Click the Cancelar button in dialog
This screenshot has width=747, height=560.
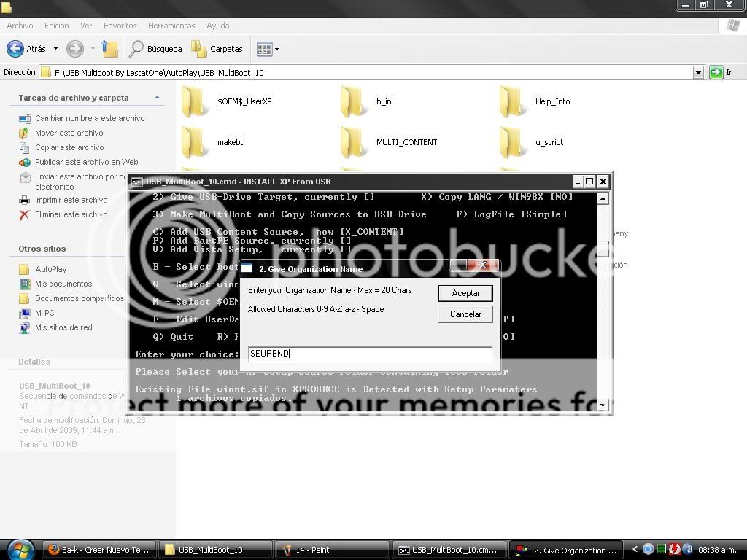[465, 314]
